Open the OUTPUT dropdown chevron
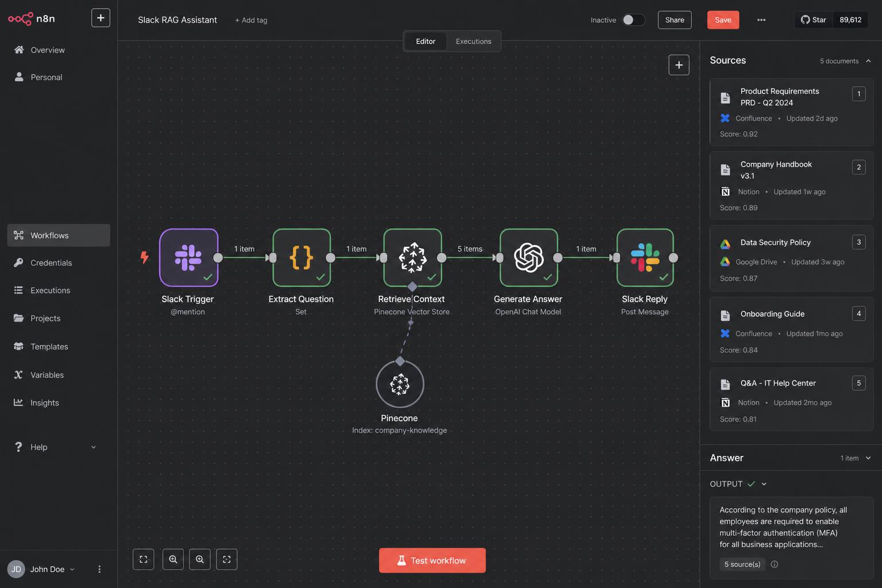The image size is (882, 588). coord(764,484)
